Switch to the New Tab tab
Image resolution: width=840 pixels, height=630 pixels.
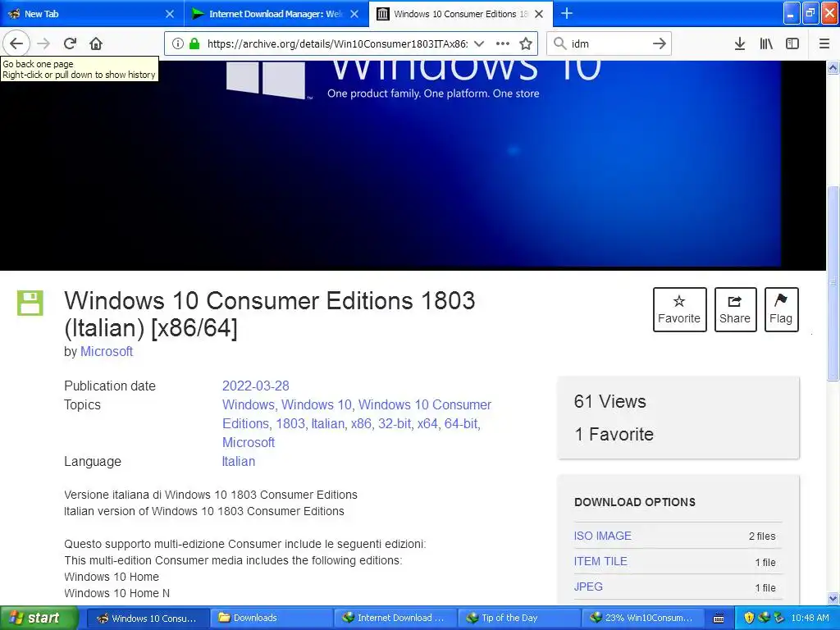tap(92, 14)
